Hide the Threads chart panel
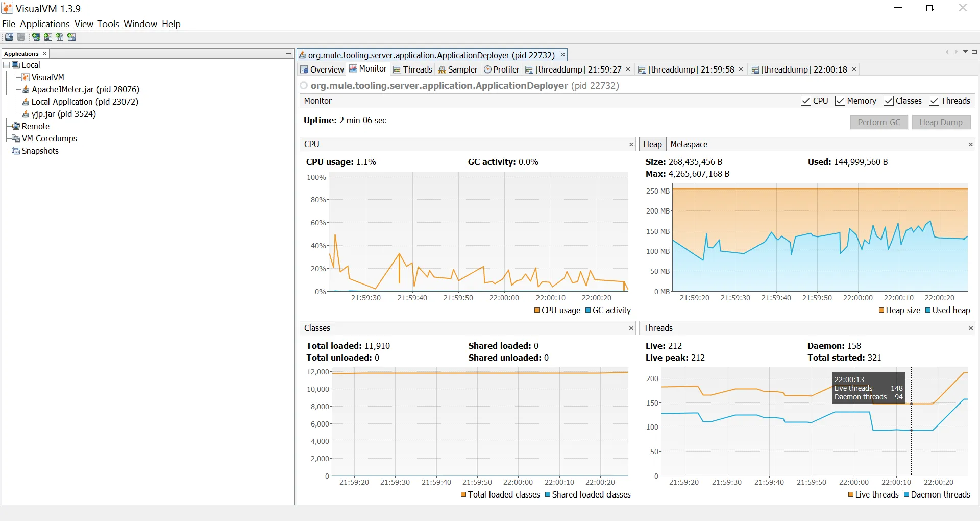The image size is (980, 521). 971,328
